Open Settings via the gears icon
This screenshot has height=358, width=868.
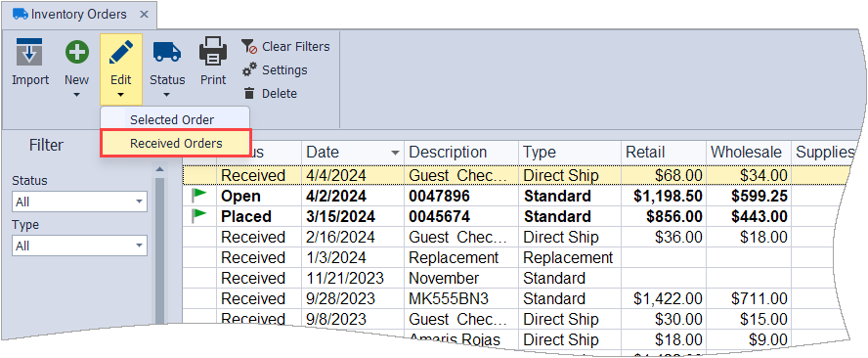click(249, 69)
